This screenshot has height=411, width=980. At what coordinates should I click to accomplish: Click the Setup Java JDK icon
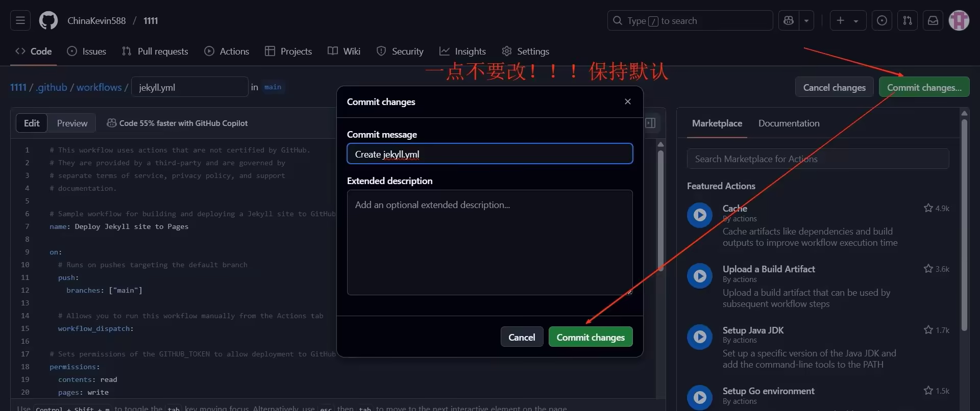[x=700, y=337]
